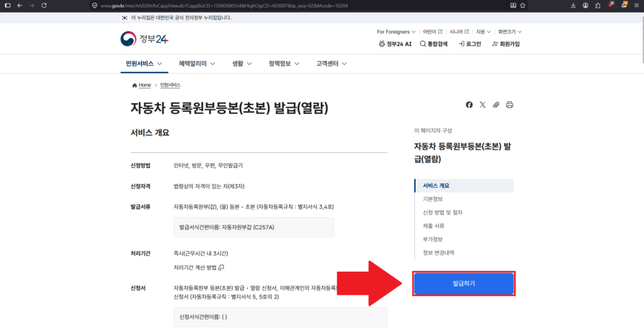Click 로그인 login link
The height and width of the screenshot is (329, 644).
pyautogui.click(x=470, y=44)
